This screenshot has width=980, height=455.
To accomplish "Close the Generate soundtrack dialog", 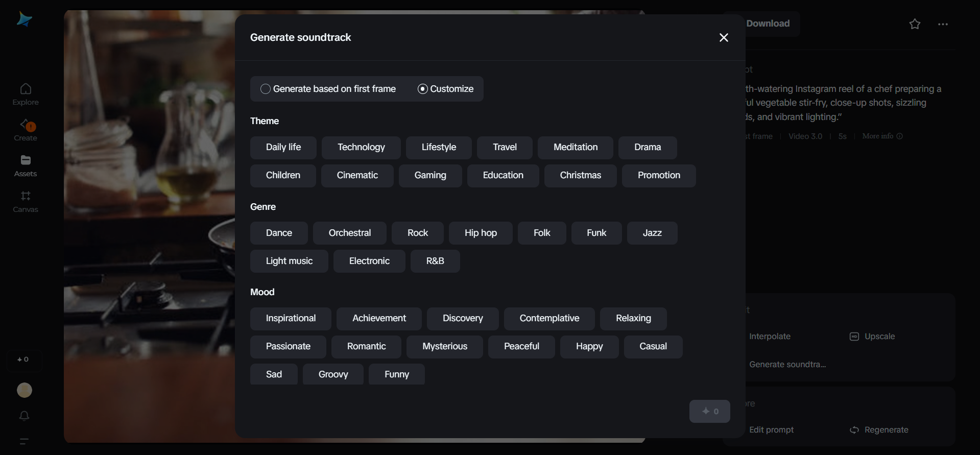I will (x=724, y=38).
